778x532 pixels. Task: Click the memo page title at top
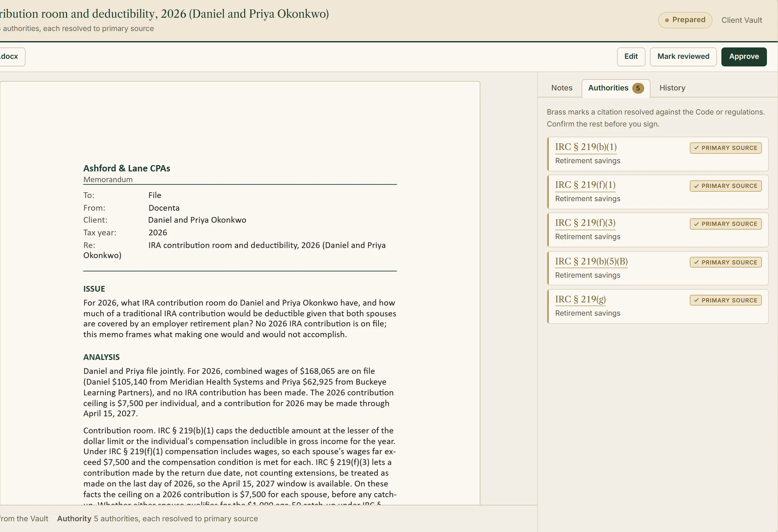164,14
